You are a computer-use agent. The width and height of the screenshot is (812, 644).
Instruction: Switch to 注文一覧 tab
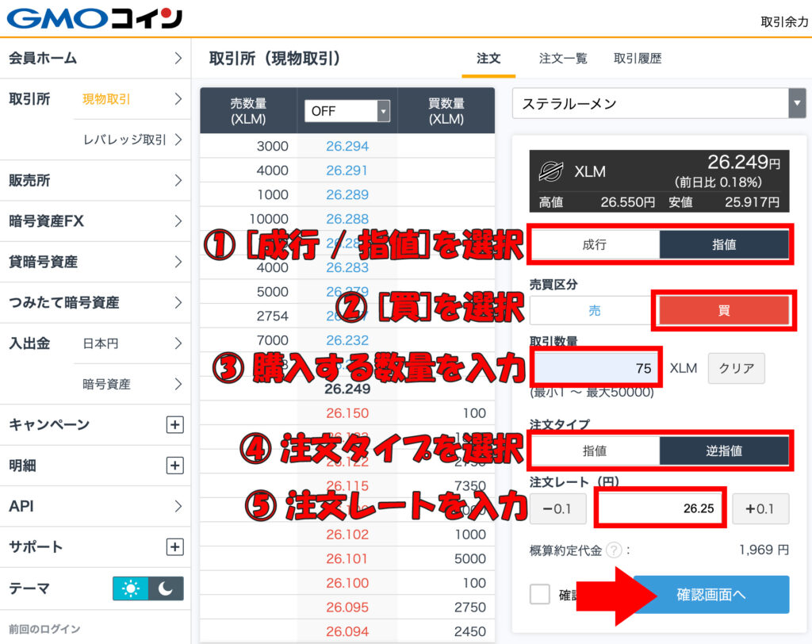coord(563,59)
